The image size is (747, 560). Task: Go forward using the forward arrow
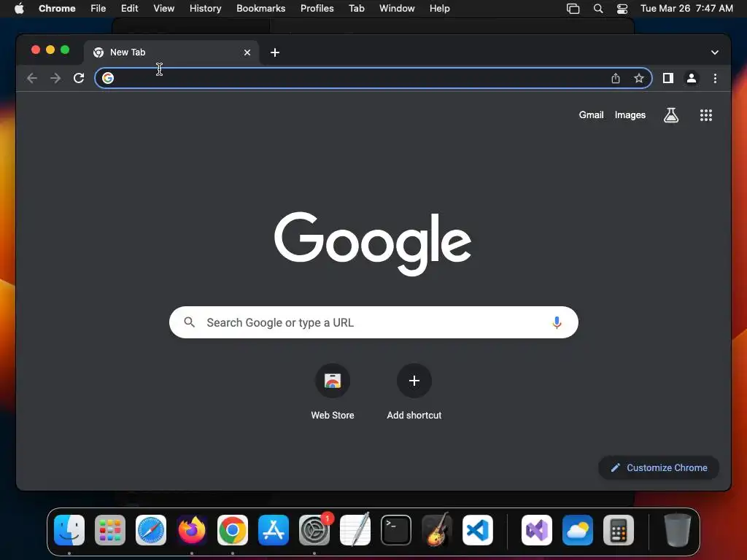pos(55,78)
